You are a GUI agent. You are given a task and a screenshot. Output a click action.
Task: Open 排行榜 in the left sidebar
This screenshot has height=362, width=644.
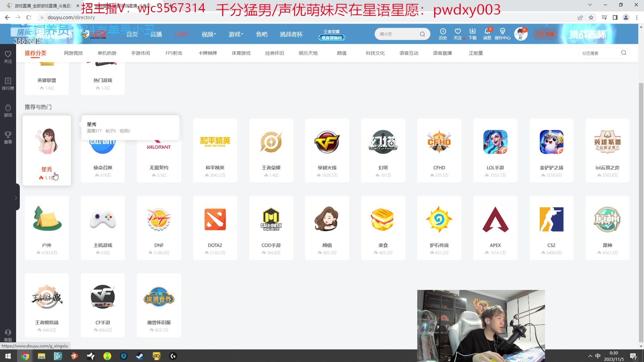(8, 84)
